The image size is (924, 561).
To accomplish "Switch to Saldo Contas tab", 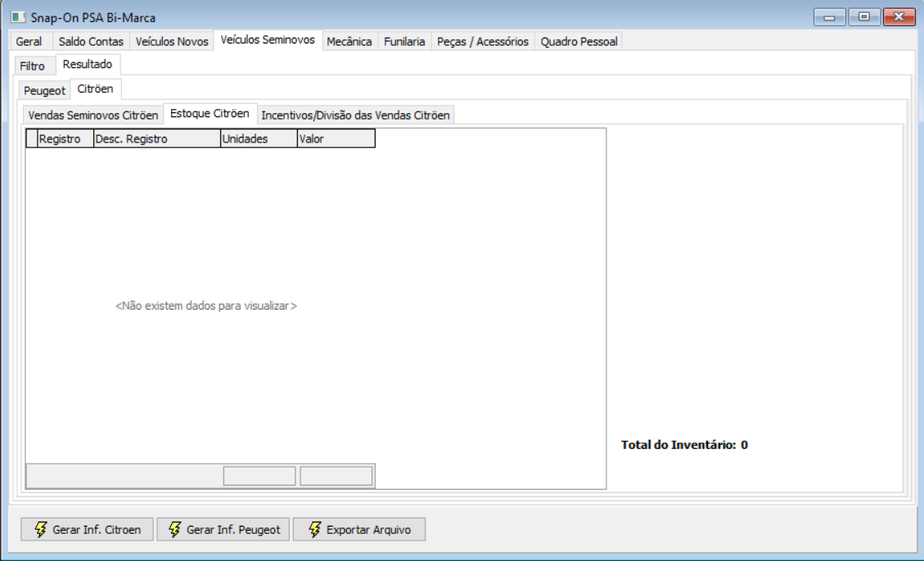I will tap(91, 42).
